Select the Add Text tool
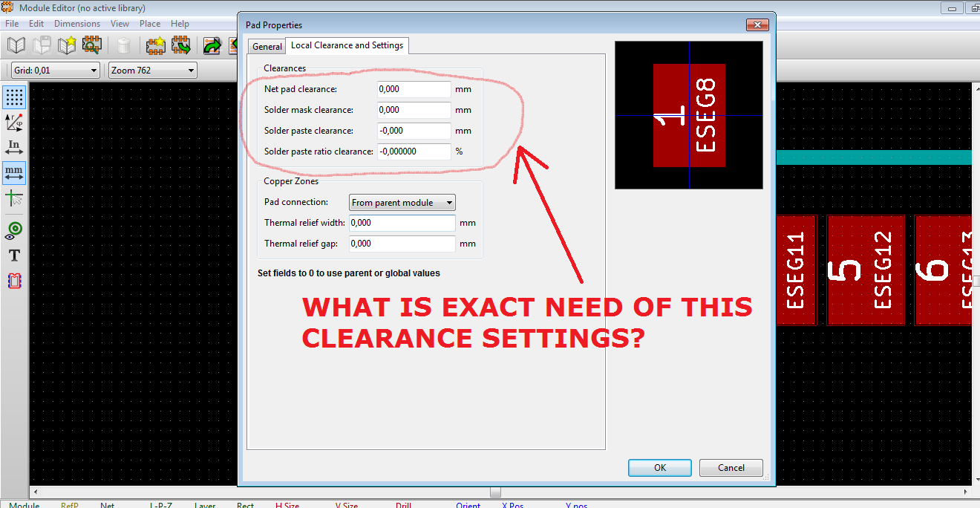 tap(14, 255)
